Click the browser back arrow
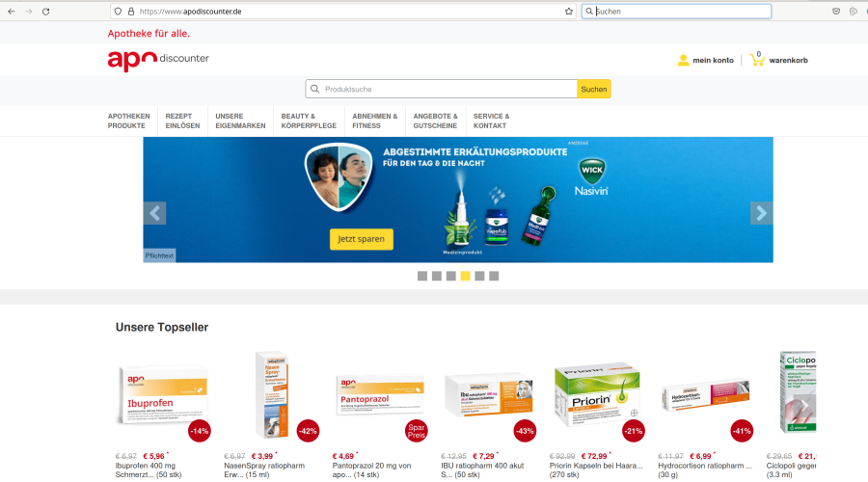 click(11, 11)
